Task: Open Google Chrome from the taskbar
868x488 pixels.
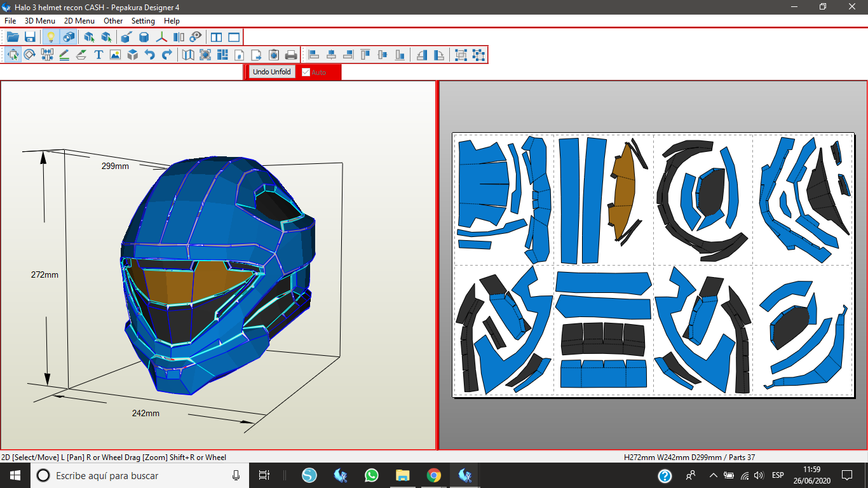Action: 434,475
